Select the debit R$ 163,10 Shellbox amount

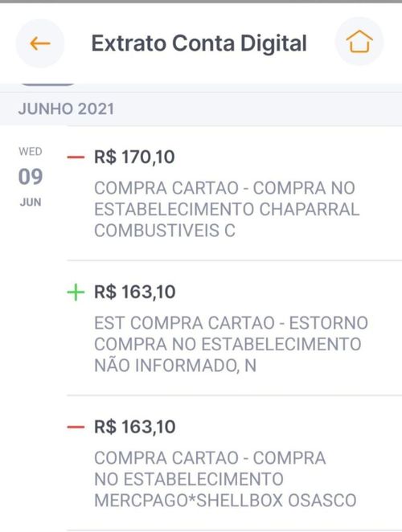pyautogui.click(x=135, y=428)
